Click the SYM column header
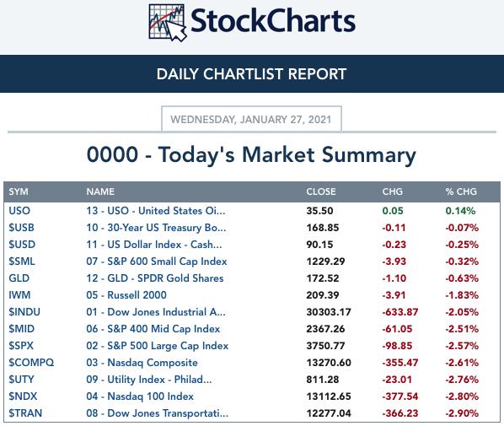This screenshot has height=426, width=504. 19,191
